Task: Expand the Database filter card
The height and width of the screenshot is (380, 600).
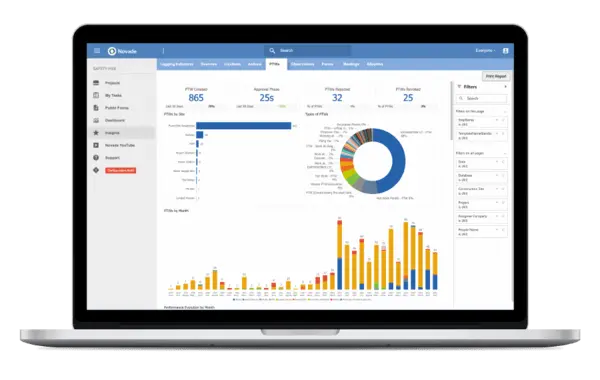Action: click(497, 175)
